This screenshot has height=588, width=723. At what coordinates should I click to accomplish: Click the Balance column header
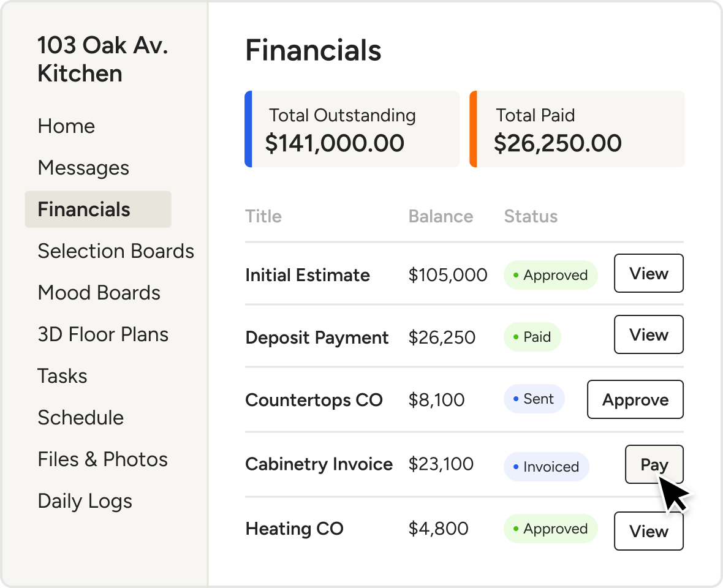(441, 217)
